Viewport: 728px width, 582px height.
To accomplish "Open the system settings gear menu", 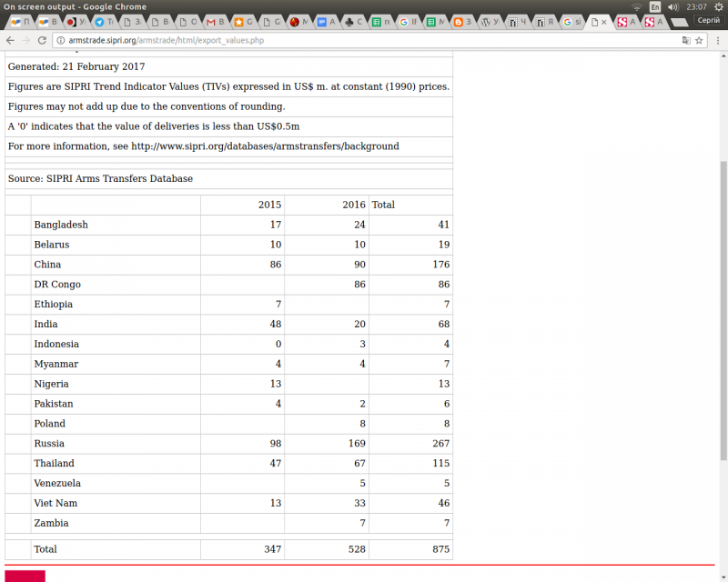I will [716, 6].
